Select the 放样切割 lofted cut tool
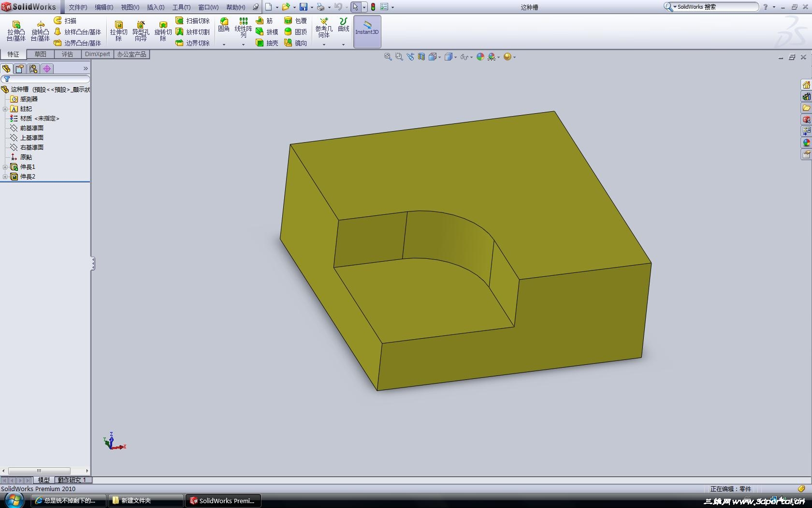This screenshot has width=812, height=508. pyautogui.click(x=192, y=32)
